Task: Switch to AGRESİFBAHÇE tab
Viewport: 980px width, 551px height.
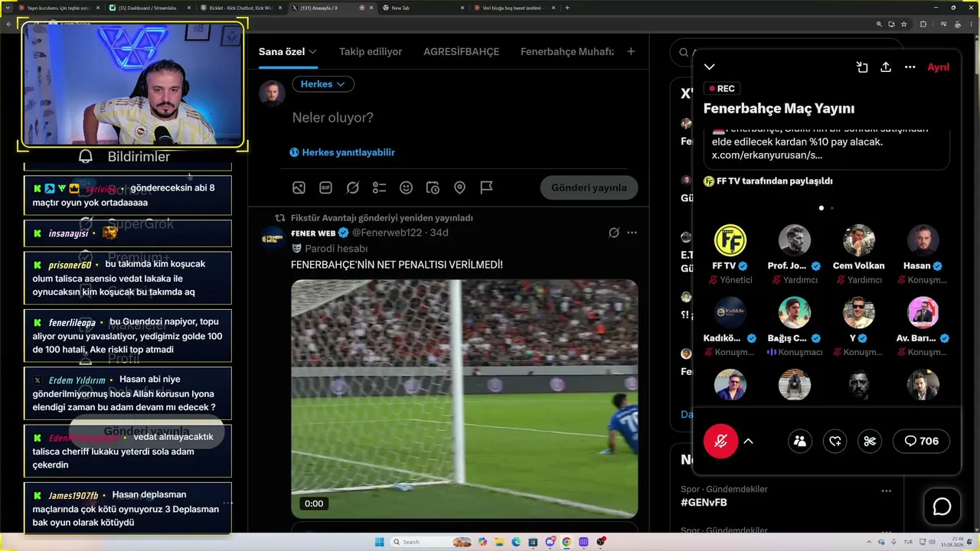Action: tap(461, 51)
